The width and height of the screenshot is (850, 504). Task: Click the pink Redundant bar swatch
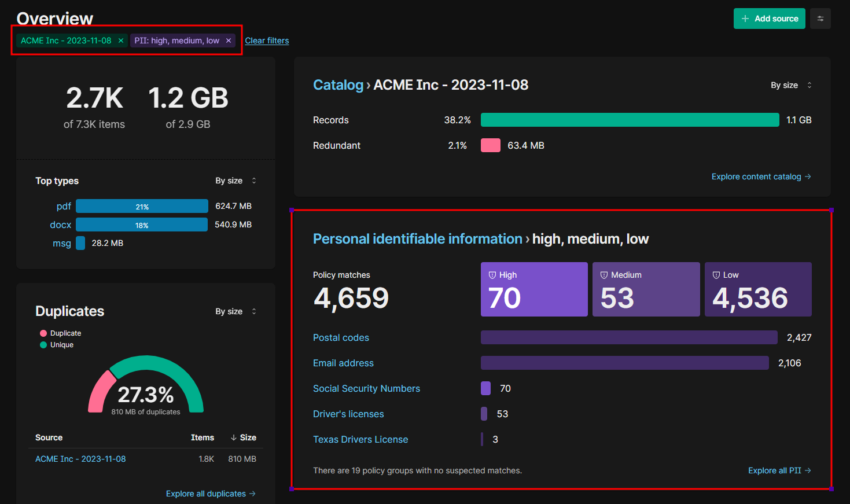coord(490,145)
